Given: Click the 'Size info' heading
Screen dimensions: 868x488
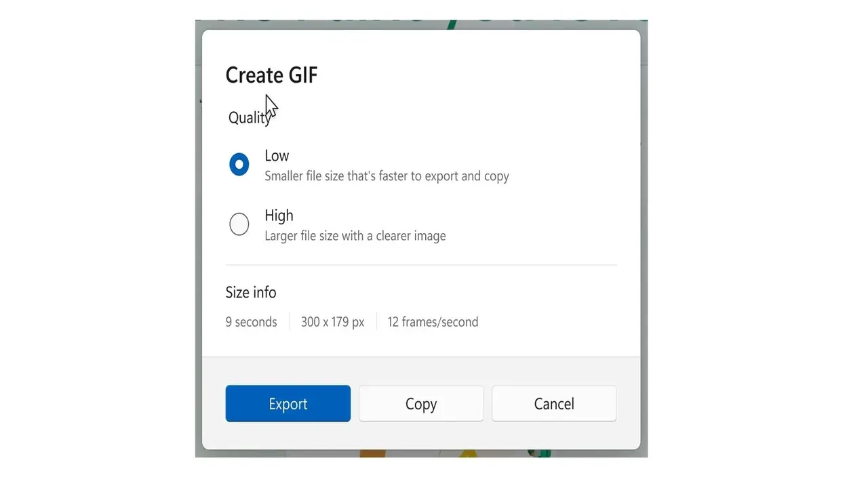Looking at the screenshot, I should click(251, 293).
